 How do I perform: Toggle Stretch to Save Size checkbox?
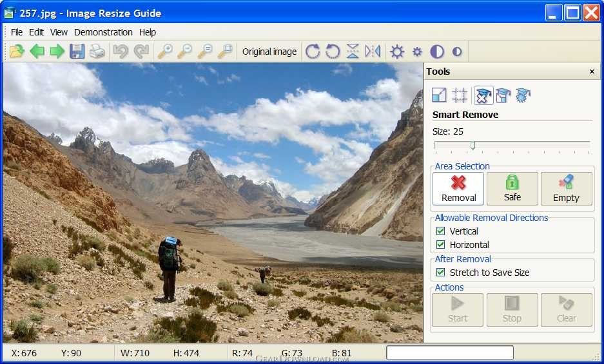point(440,273)
